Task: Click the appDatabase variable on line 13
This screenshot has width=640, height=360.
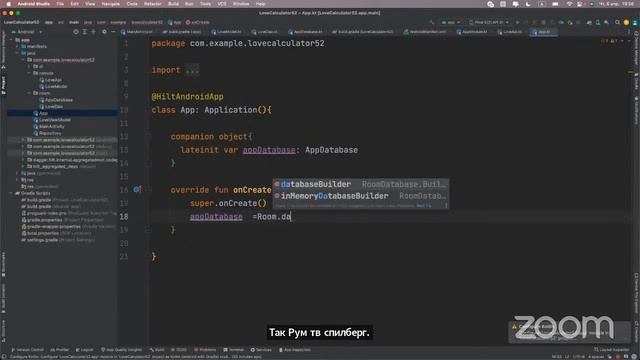Action: [x=269, y=150]
